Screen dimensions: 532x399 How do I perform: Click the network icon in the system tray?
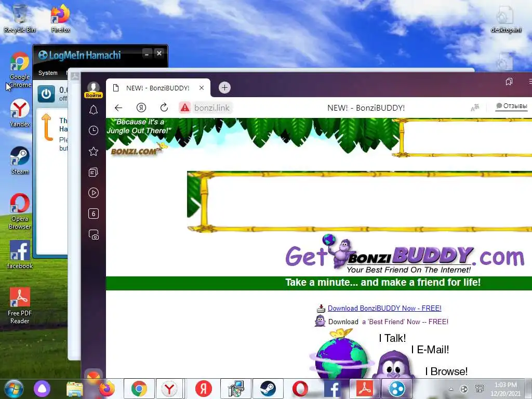click(x=480, y=389)
